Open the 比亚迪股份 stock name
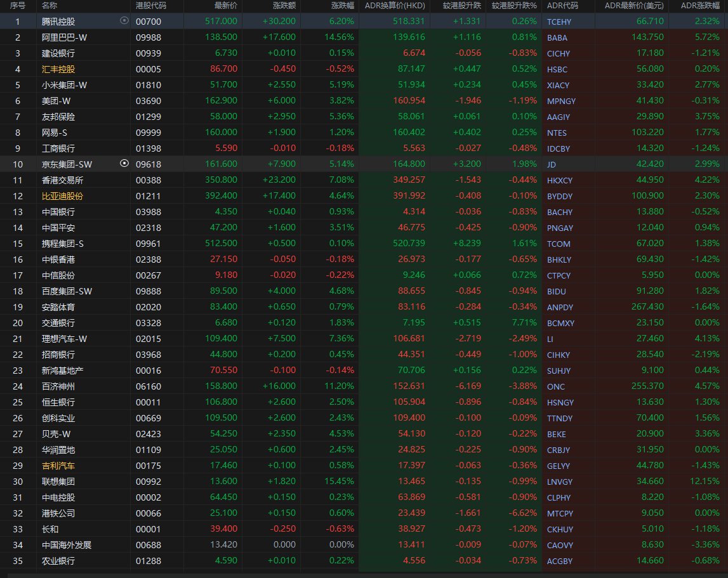 tap(62, 196)
